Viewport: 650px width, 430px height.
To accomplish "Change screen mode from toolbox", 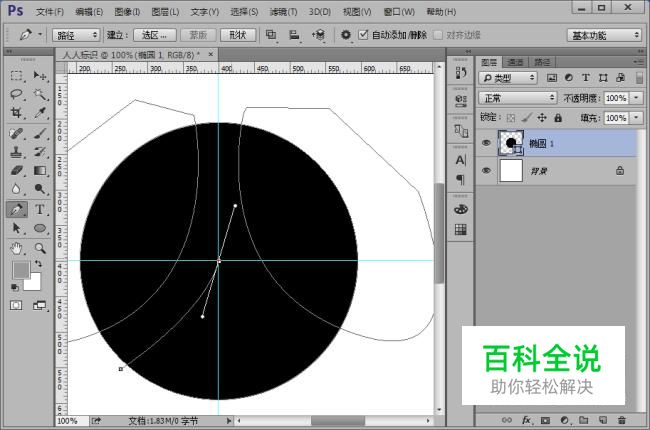I will (x=40, y=306).
